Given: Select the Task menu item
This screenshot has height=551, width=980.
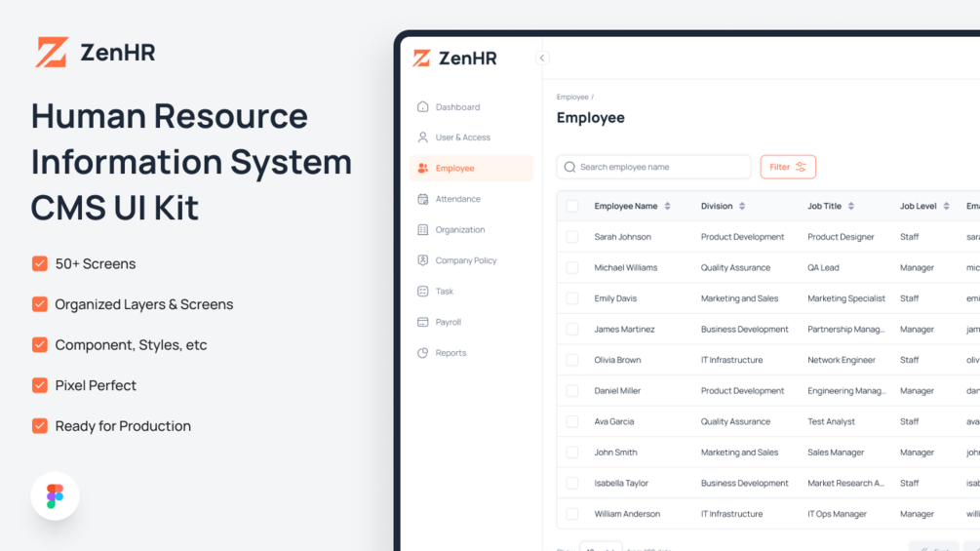Looking at the screenshot, I should point(471,292).
